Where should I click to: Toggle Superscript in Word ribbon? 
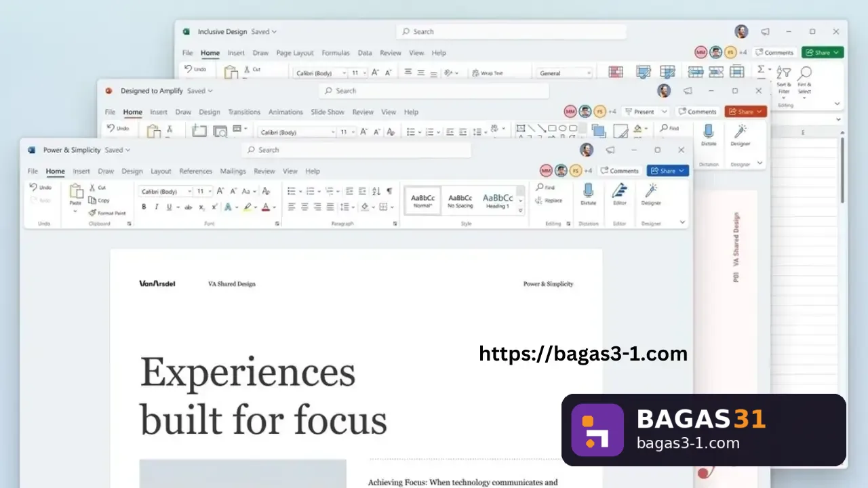[x=214, y=207]
